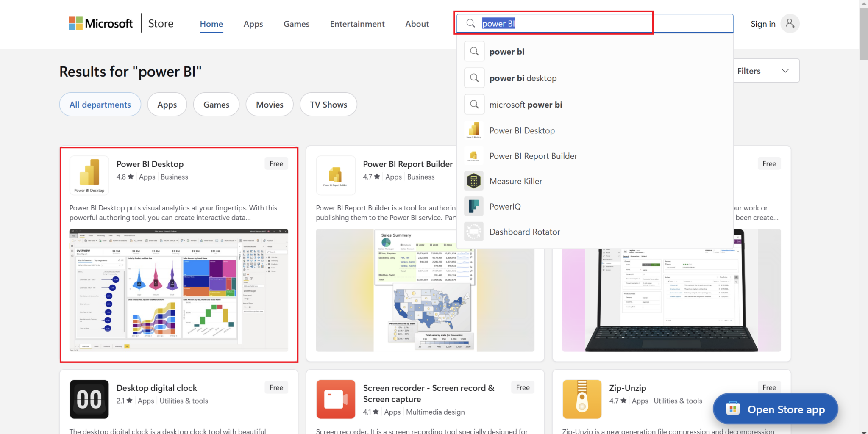Click the PowerIQ icon in suggestions

click(x=473, y=206)
